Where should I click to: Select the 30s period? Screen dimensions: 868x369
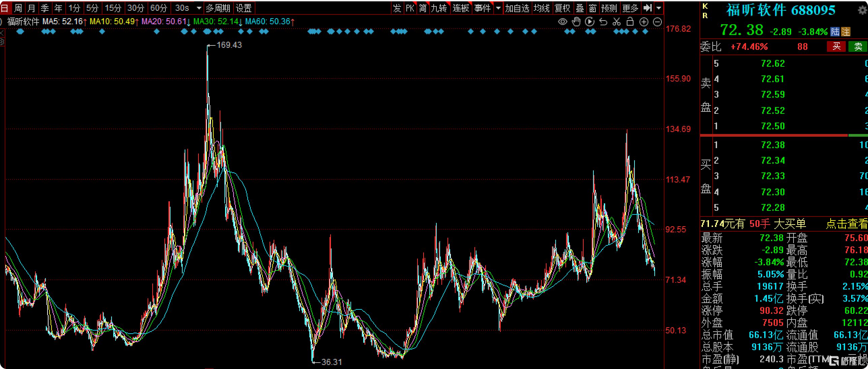182,8
